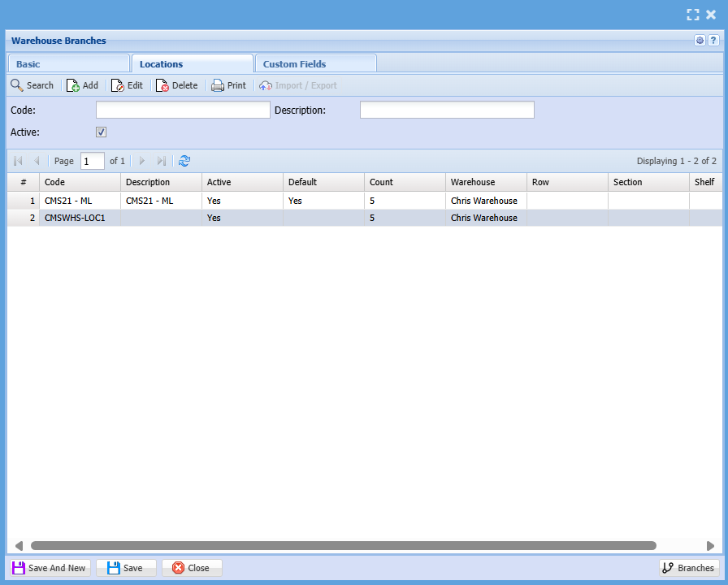The width and height of the screenshot is (728, 585).
Task: Edit the selected location
Action: [x=127, y=85]
